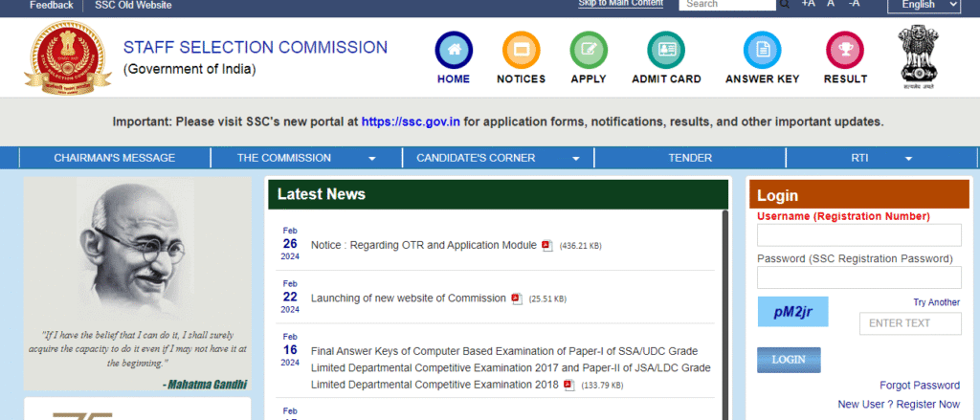Click the Apply icon
Image resolution: width=980 pixels, height=420 pixels.
[589, 50]
